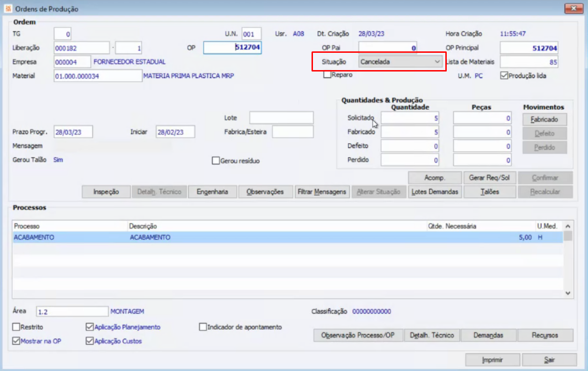Click the Lote input field
The width and height of the screenshot is (588, 371).
tap(281, 118)
